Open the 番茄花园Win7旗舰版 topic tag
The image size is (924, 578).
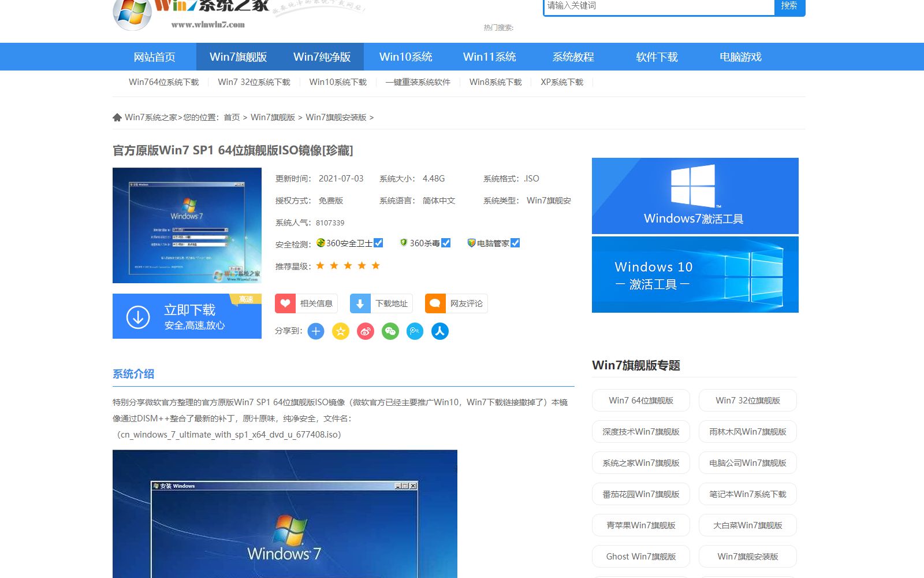tap(641, 494)
